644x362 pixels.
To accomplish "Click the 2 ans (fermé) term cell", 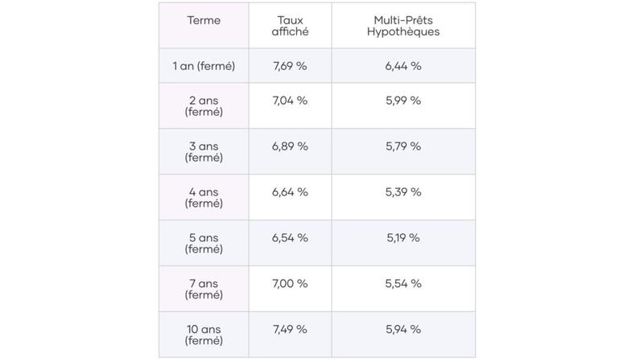I will 204,106.
